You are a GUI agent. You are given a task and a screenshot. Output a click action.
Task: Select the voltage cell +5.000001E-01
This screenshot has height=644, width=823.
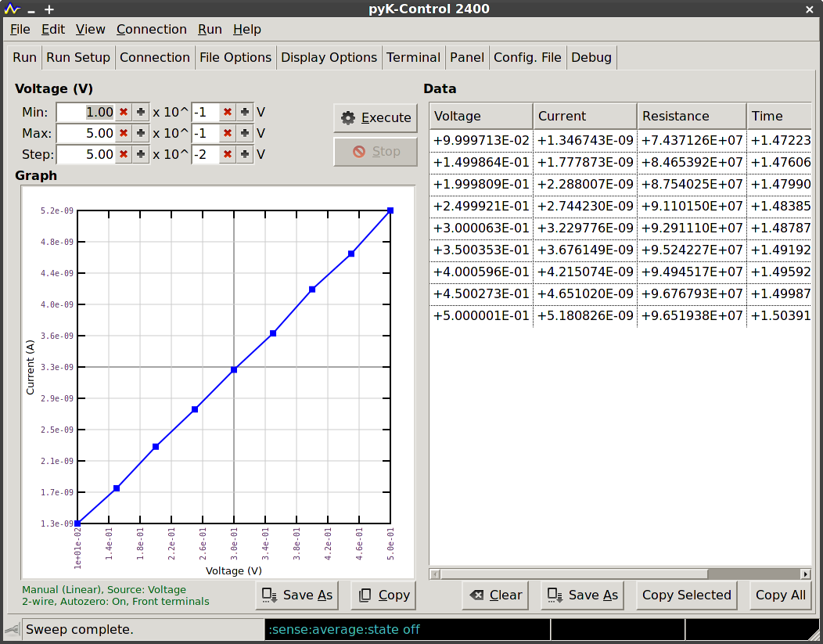coord(481,315)
